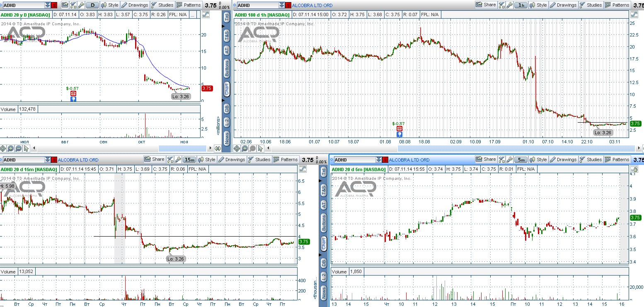The height and width of the screenshot is (307, 644).
Task: Open the D timeframe selector on the daily chart
Action: 92,5
